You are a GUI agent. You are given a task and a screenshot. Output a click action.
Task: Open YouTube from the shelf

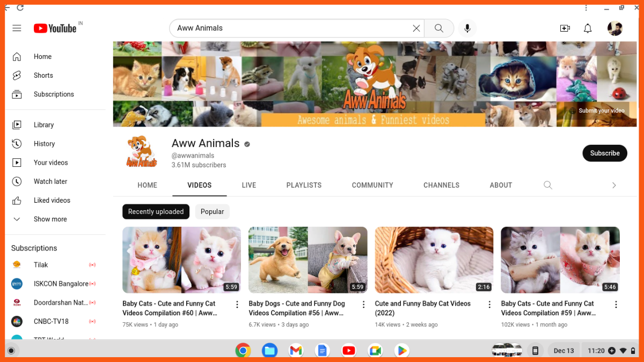pyautogui.click(x=348, y=351)
